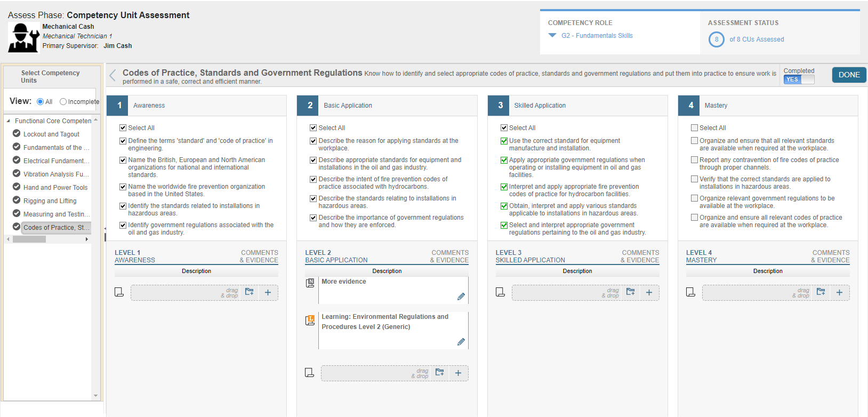The height and width of the screenshot is (417, 868).
Task: Open folder upload icon in Level 2 Basic Application
Action: click(x=439, y=372)
